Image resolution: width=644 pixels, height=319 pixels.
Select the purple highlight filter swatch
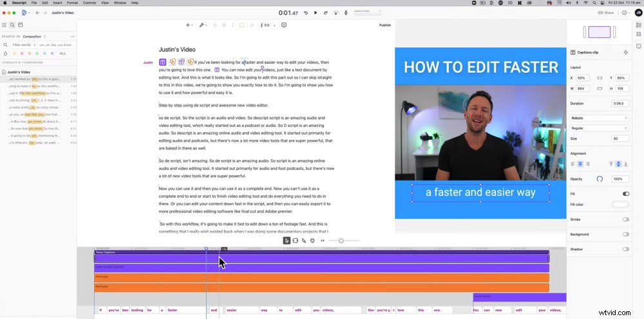[52, 53]
